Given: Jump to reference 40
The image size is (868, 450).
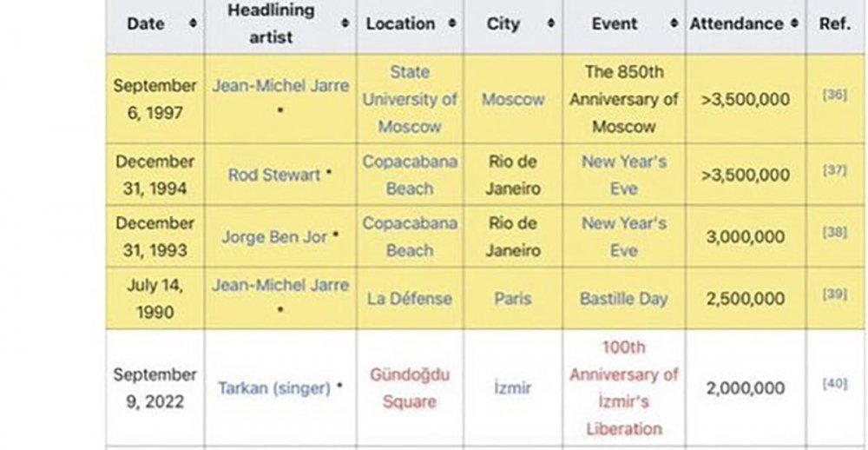Looking at the screenshot, I should tap(834, 383).
